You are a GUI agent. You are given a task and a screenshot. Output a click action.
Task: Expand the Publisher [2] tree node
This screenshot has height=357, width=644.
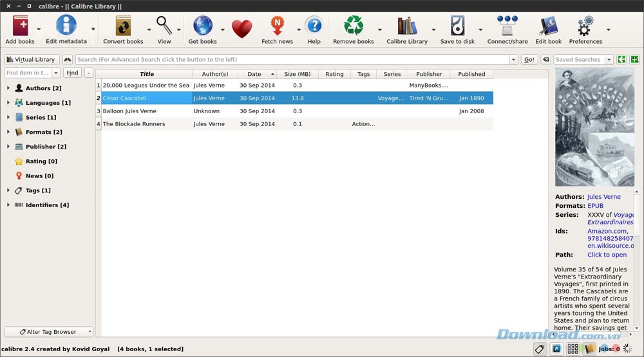pos(8,147)
